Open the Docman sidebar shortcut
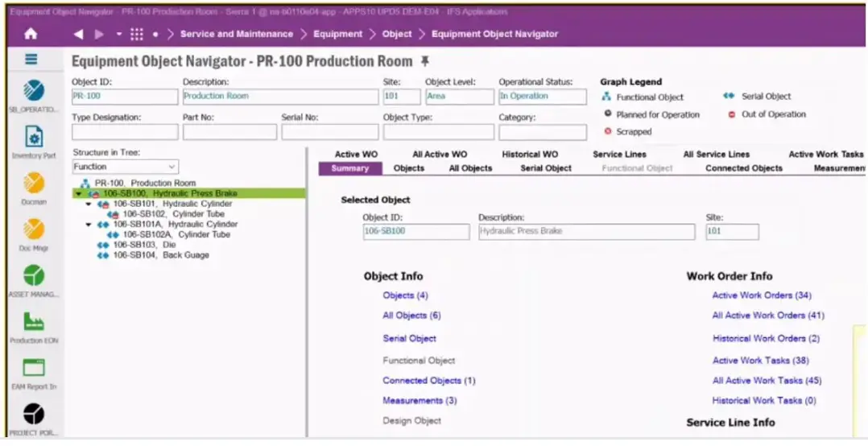Screen dimensions: 868x446 tap(33, 184)
